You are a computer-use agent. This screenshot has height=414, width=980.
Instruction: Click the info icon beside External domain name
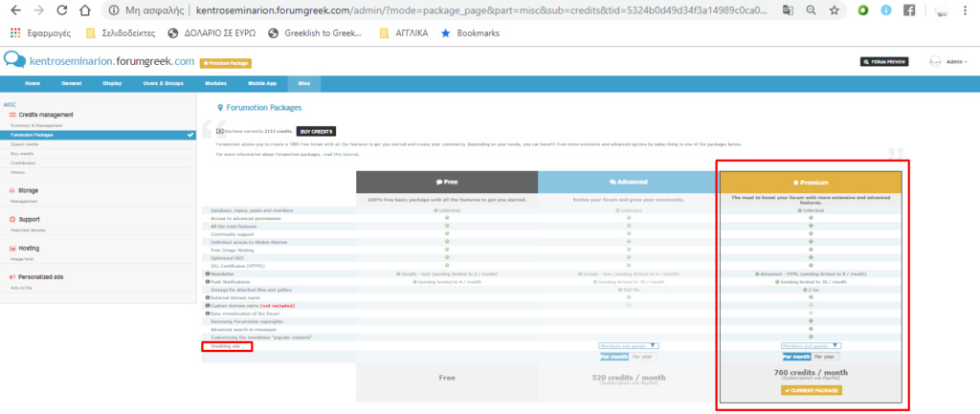tap(207, 297)
